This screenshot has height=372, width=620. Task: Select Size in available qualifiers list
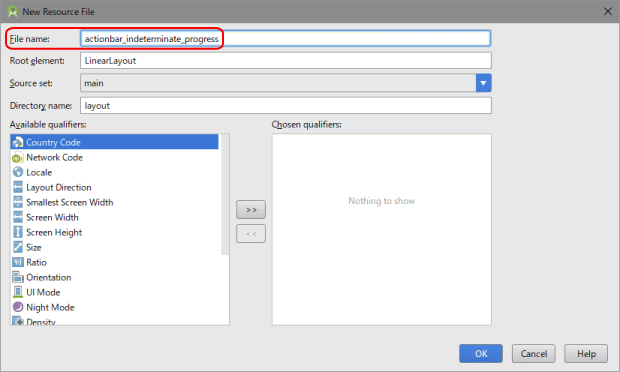point(115,247)
